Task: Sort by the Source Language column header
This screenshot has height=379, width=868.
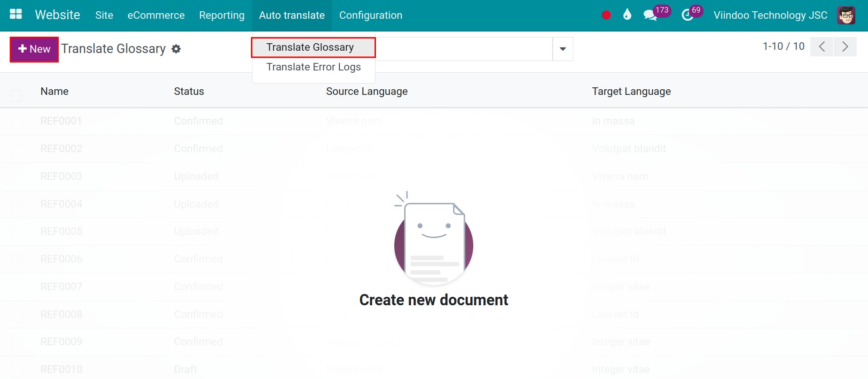Action: pos(367,91)
